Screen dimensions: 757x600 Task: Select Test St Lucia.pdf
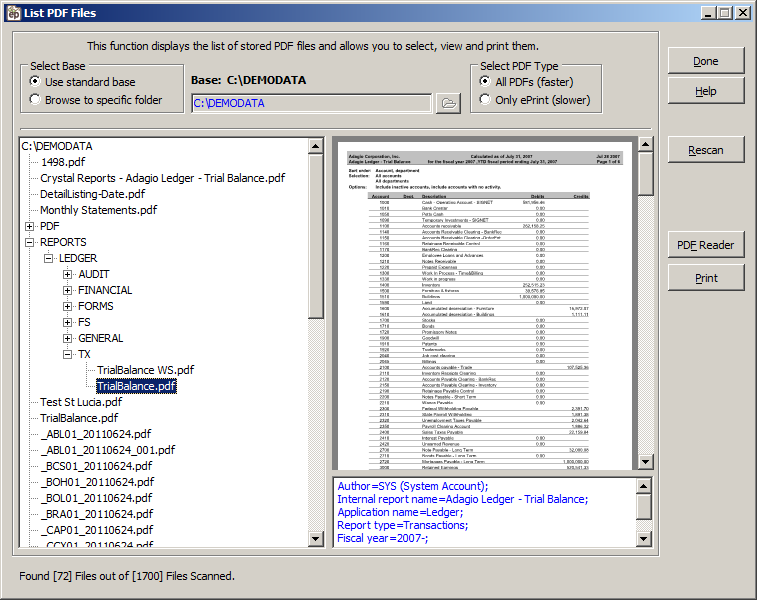[x=81, y=402]
